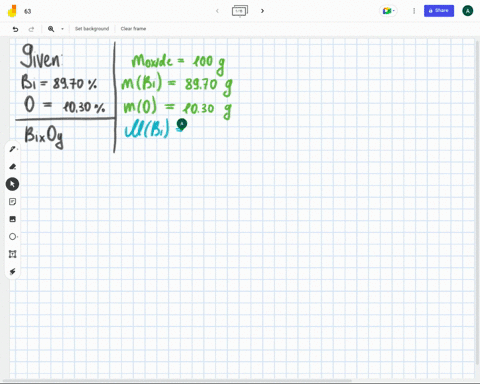
Task: Click the zoom magnifier icon
Action: pos(51,29)
